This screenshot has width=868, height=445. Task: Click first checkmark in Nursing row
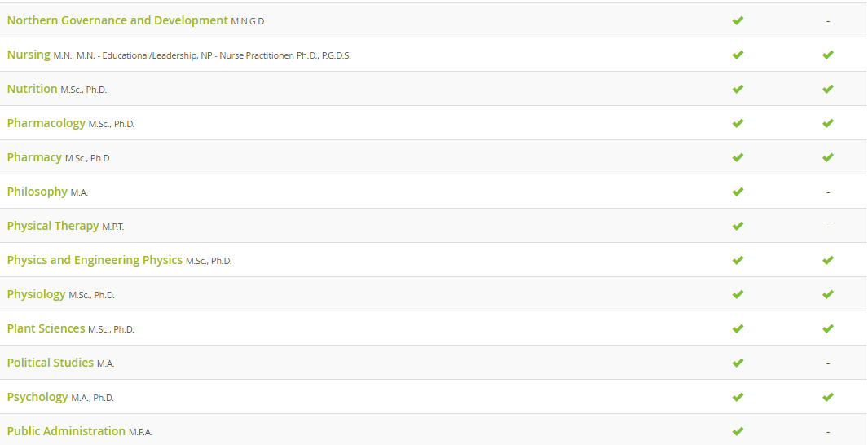[x=738, y=55]
